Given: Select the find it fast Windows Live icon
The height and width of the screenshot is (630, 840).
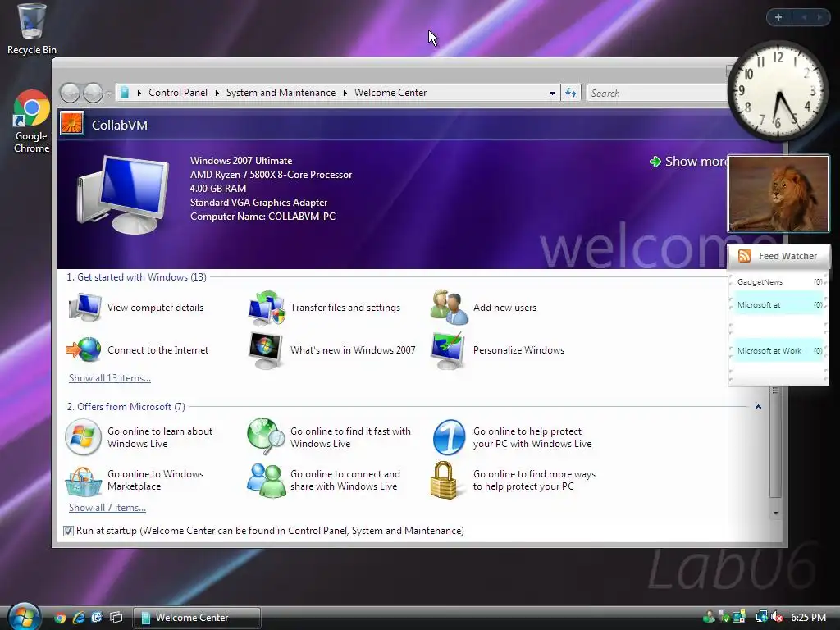Looking at the screenshot, I should [x=266, y=436].
